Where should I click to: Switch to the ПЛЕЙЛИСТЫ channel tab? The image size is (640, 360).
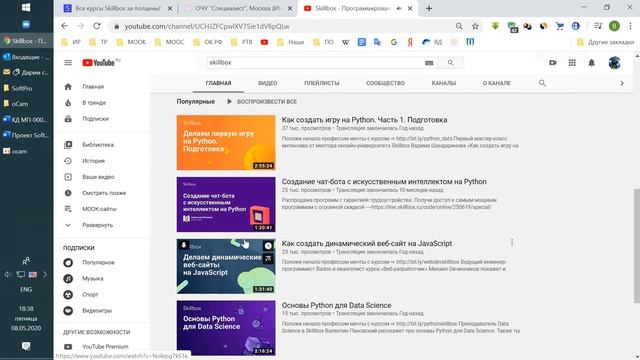(322, 83)
